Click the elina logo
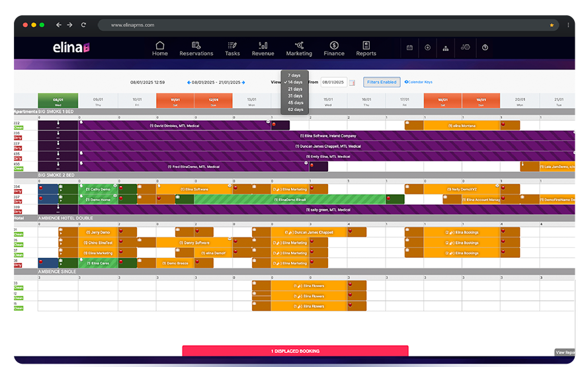The image size is (588, 367). pyautogui.click(x=71, y=47)
